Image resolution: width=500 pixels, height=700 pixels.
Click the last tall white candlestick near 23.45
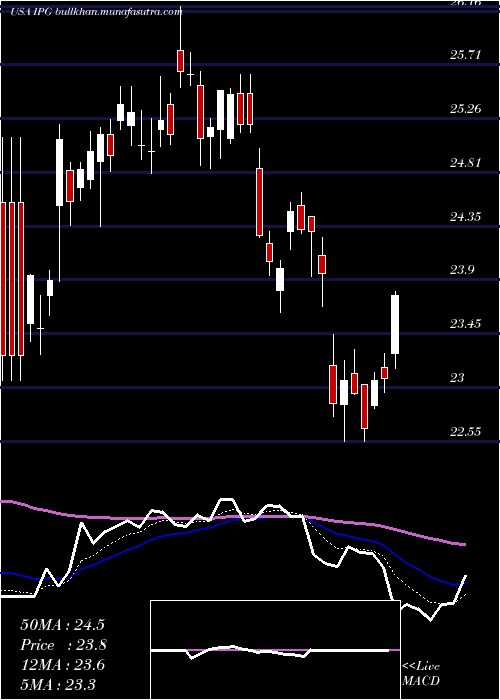point(395,325)
